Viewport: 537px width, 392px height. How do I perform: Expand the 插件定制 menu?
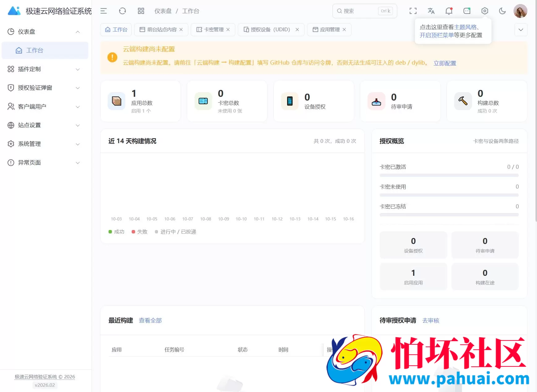tap(45, 69)
